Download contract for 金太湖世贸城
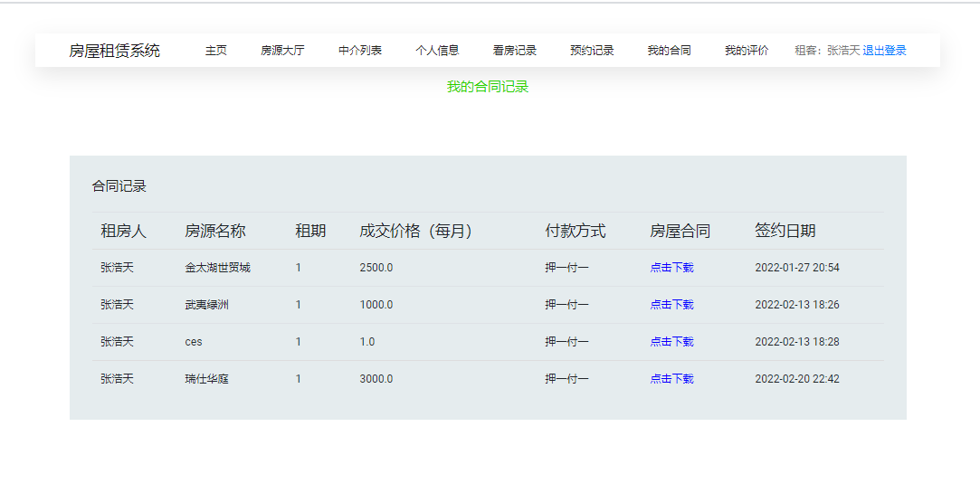The image size is (980, 493). point(671,268)
